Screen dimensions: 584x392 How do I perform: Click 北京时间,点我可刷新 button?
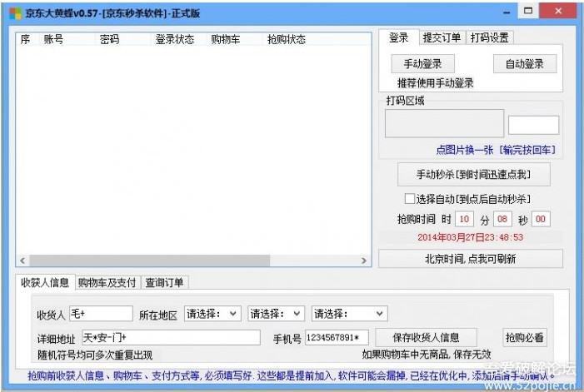tap(471, 259)
